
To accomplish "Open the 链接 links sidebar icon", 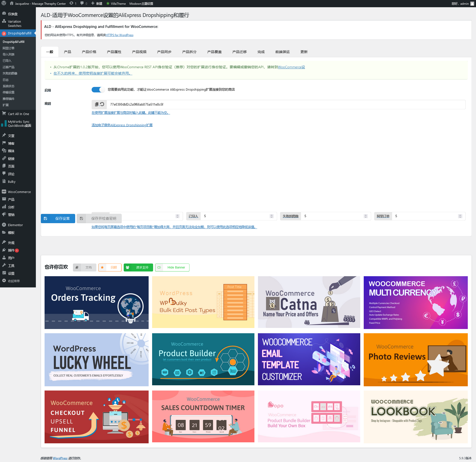I will (4, 158).
